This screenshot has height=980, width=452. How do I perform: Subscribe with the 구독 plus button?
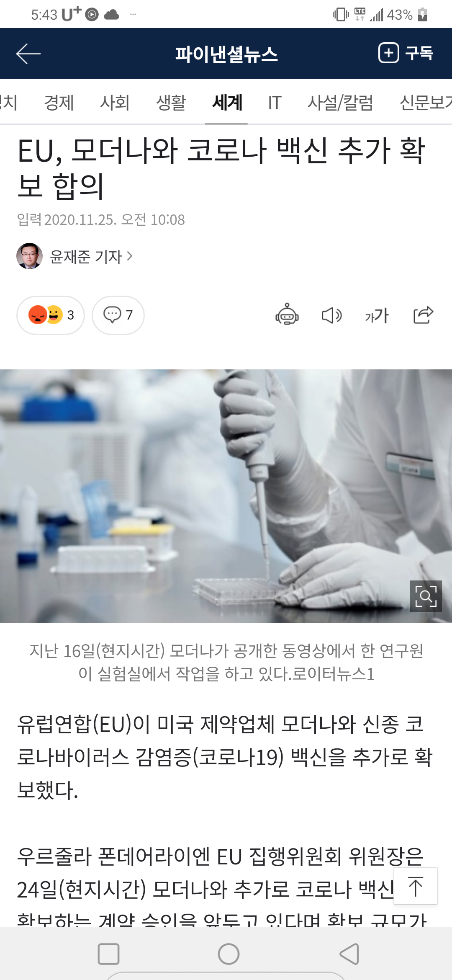406,53
